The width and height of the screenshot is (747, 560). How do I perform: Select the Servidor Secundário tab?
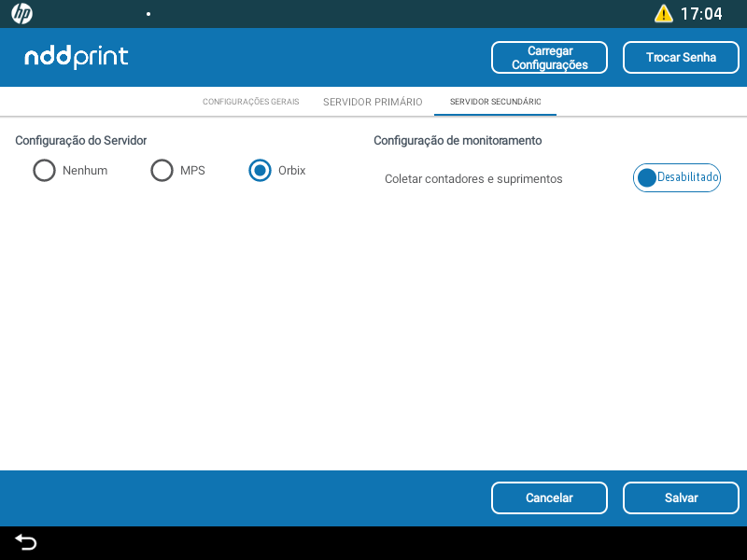click(495, 102)
